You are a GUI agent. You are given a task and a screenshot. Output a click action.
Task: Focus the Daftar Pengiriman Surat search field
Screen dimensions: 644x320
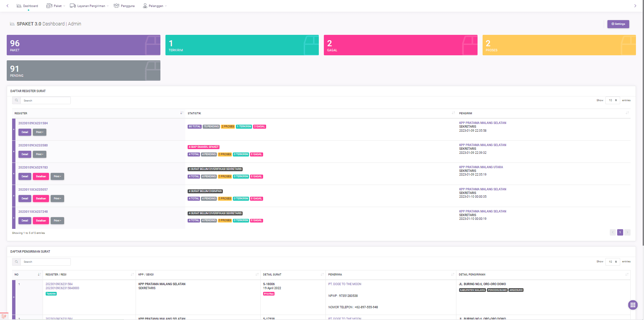(x=46, y=262)
